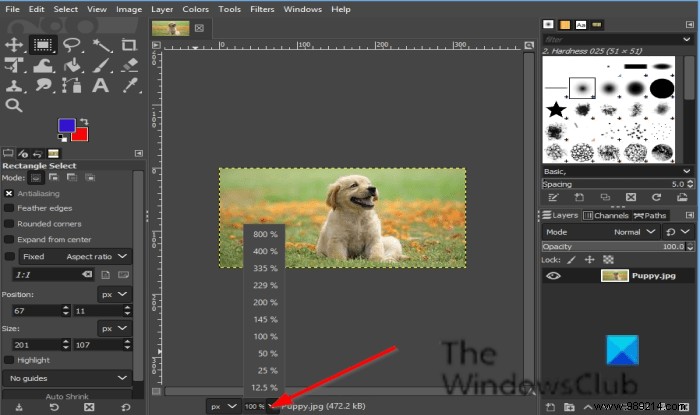Image resolution: width=700 pixels, height=415 pixels.
Task: Enable Expand from center checkbox
Action: 9,239
